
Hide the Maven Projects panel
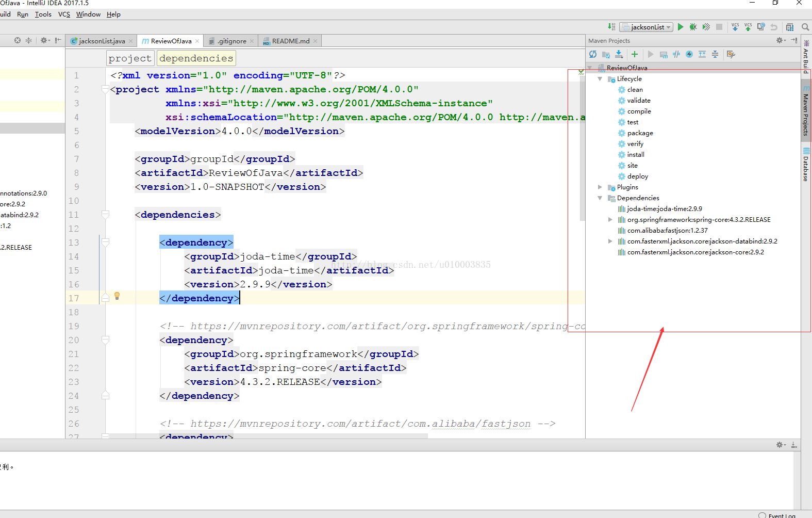[794, 40]
